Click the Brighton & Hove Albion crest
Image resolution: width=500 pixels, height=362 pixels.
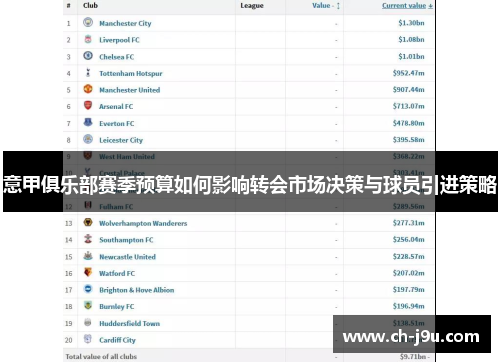88,289
